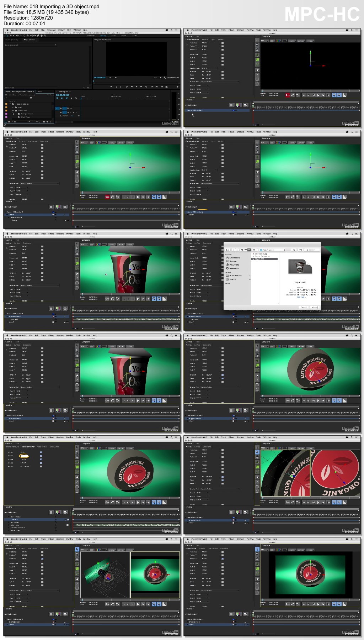Screen dimensions: 364x640
Task: Play the Program monitor in Premiere frame
Action: (x=136, y=86)
